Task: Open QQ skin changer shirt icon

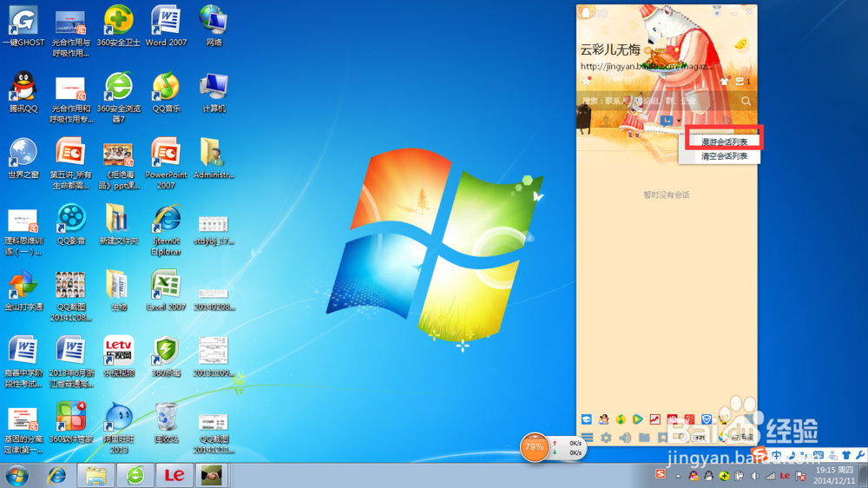Action: tap(724, 82)
